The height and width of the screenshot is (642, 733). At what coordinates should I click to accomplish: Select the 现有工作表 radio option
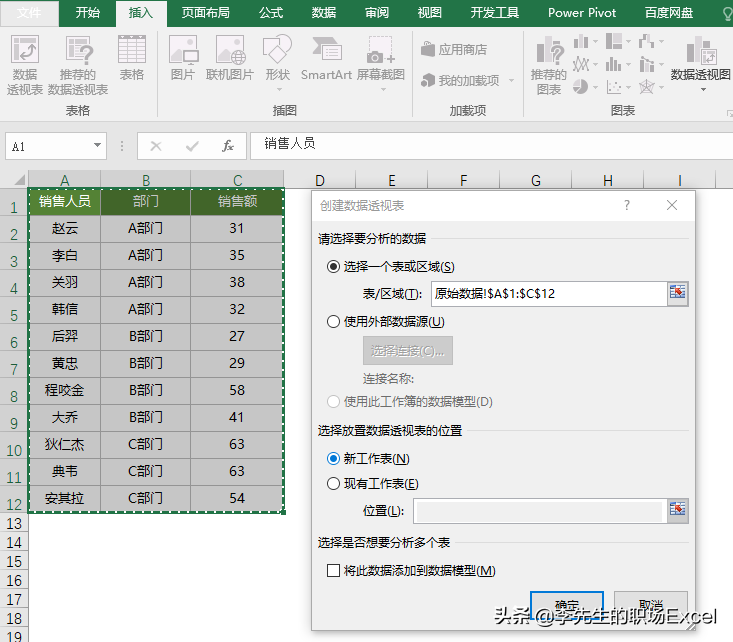tap(334, 484)
